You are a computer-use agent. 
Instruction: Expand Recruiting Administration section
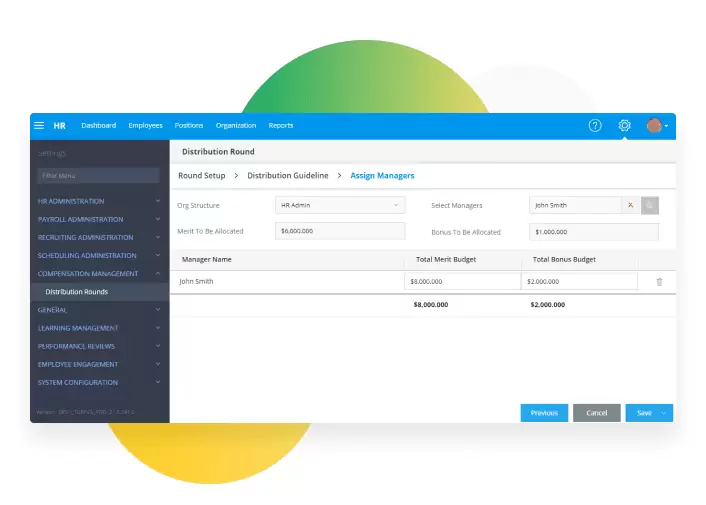pyautogui.click(x=99, y=237)
